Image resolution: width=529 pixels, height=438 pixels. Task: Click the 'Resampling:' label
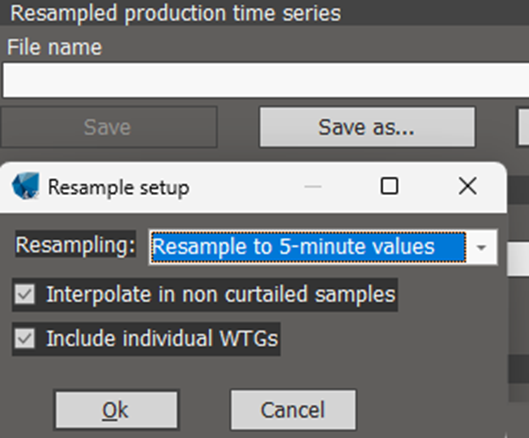click(x=76, y=245)
